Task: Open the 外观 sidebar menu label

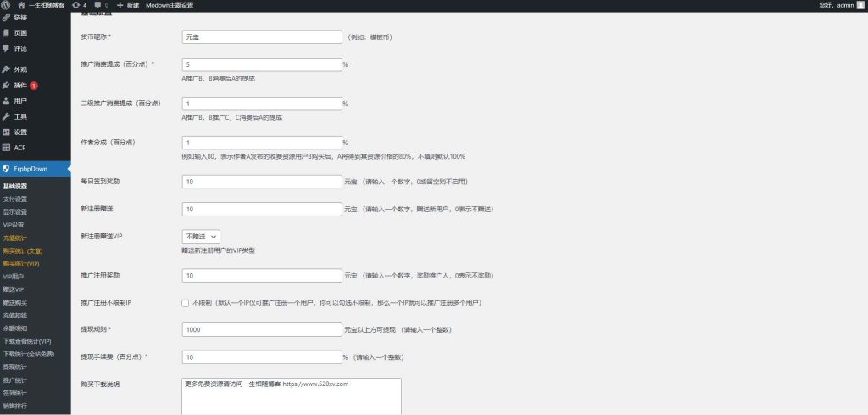Action: click(20, 70)
